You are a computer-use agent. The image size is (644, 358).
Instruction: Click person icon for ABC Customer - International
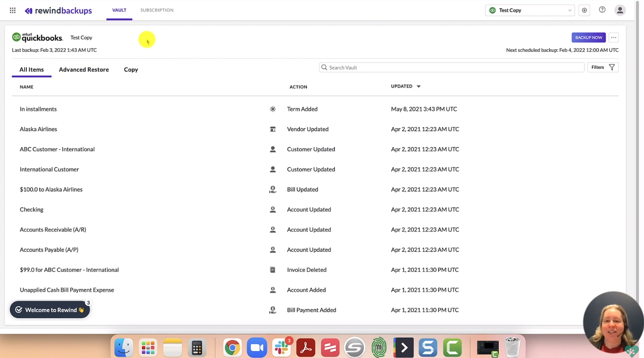pos(273,149)
